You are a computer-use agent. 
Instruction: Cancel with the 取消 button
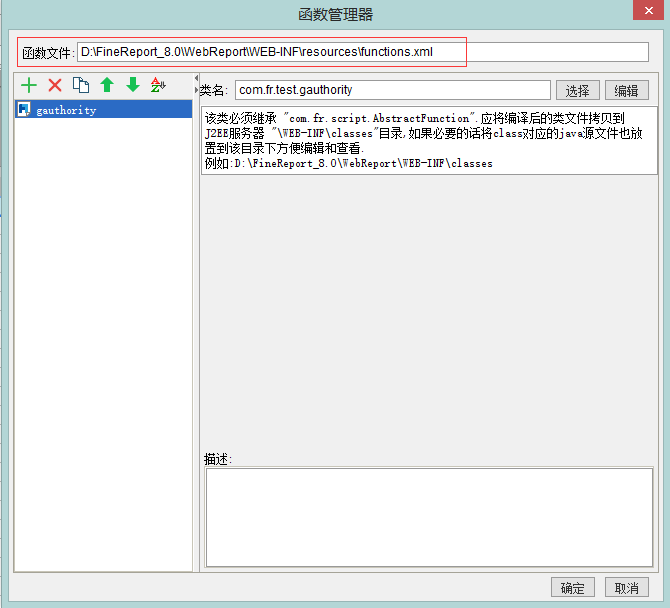point(626,587)
